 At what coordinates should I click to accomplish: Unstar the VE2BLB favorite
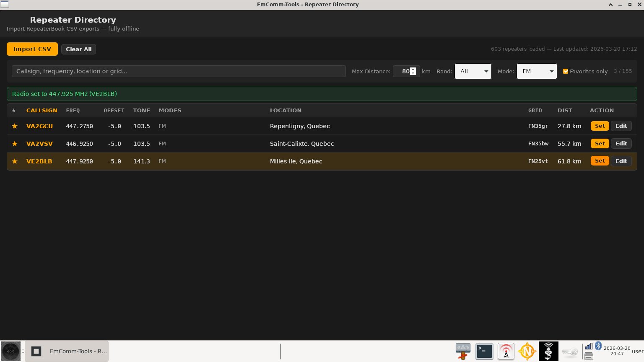15,161
